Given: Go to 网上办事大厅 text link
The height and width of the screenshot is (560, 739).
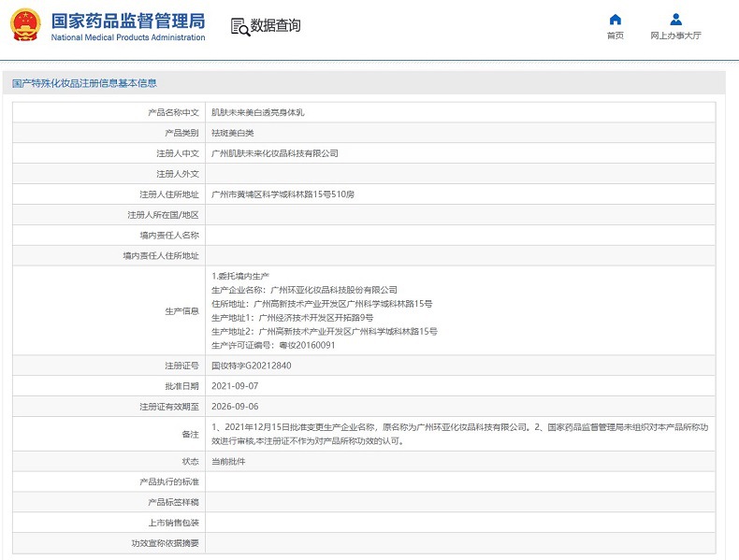Looking at the screenshot, I should (675, 36).
